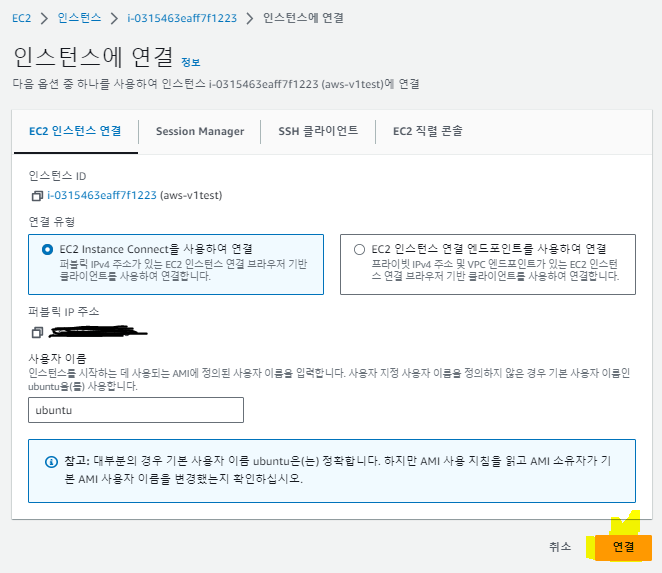662x573 pixels.
Task: Click the orange 연결 button
Action: [623, 547]
